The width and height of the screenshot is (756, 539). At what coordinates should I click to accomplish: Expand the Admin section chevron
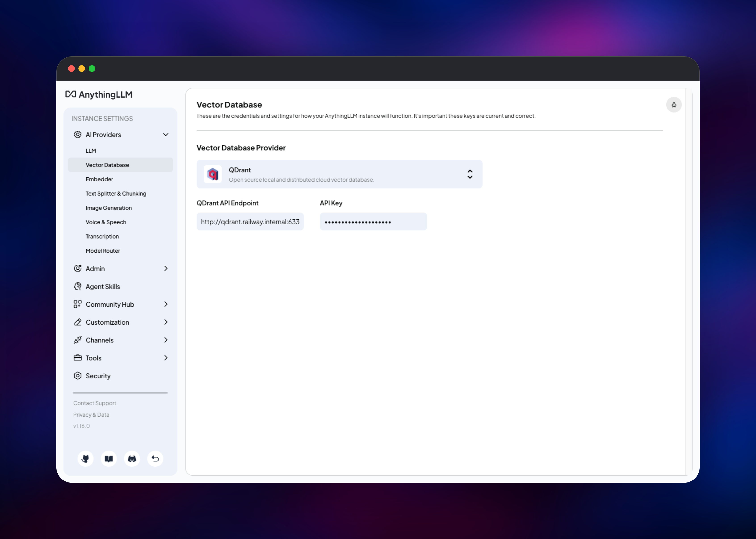click(166, 268)
